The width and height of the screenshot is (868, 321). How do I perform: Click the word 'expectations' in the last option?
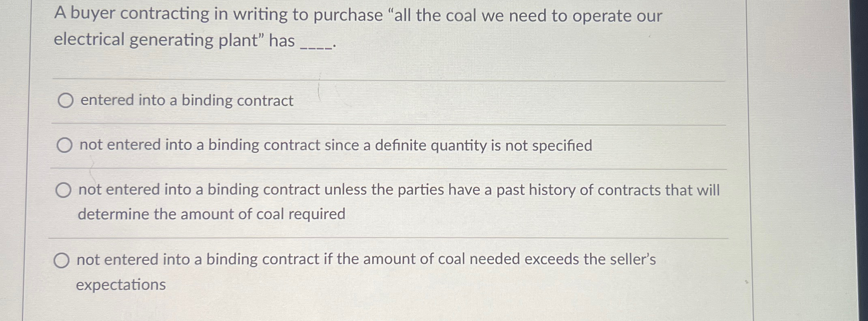click(120, 284)
